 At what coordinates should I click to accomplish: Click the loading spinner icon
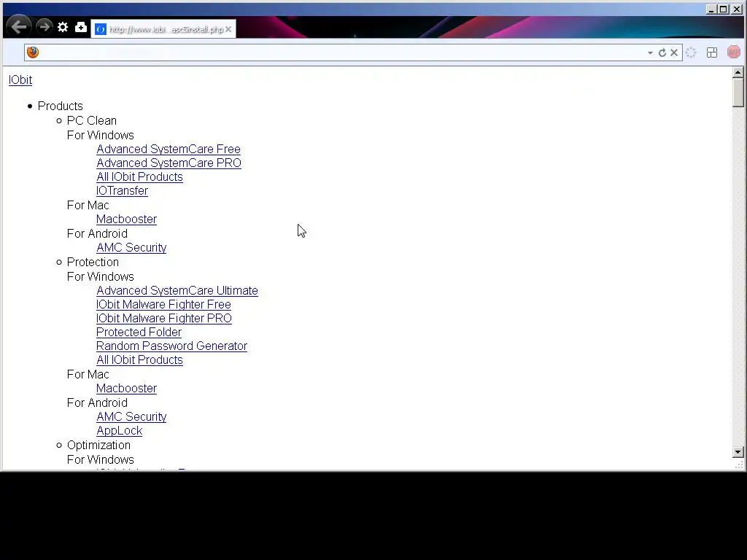[692, 52]
